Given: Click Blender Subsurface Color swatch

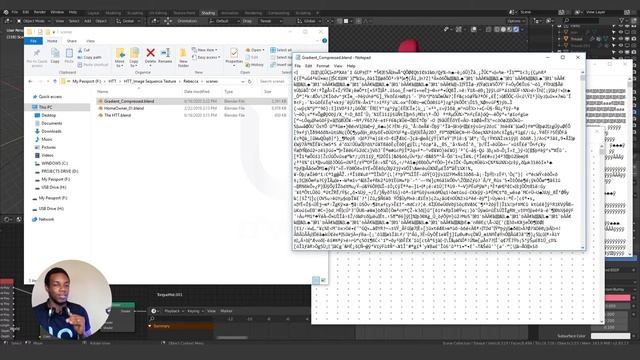Looking at the screenshot, I should click(611, 336).
